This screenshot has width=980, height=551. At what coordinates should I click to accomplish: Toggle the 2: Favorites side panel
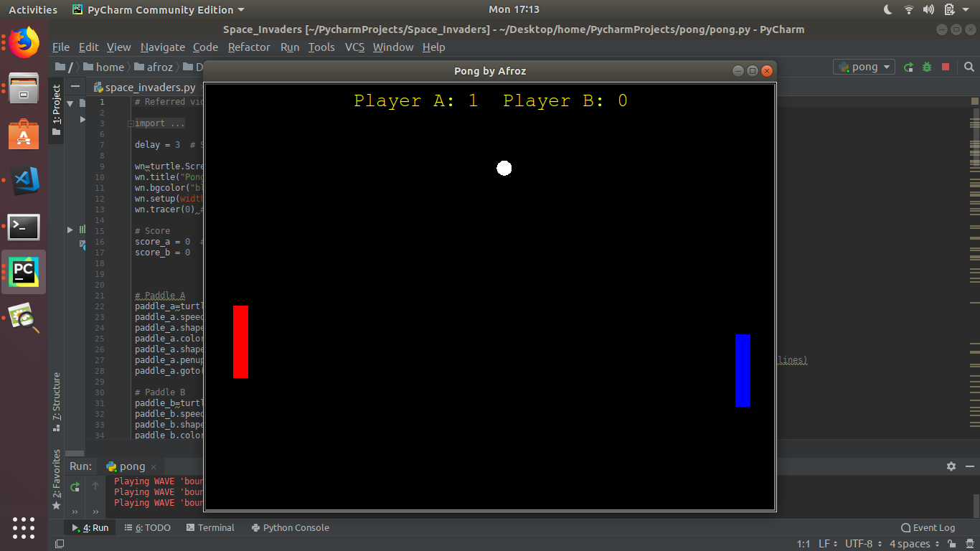coord(57,479)
